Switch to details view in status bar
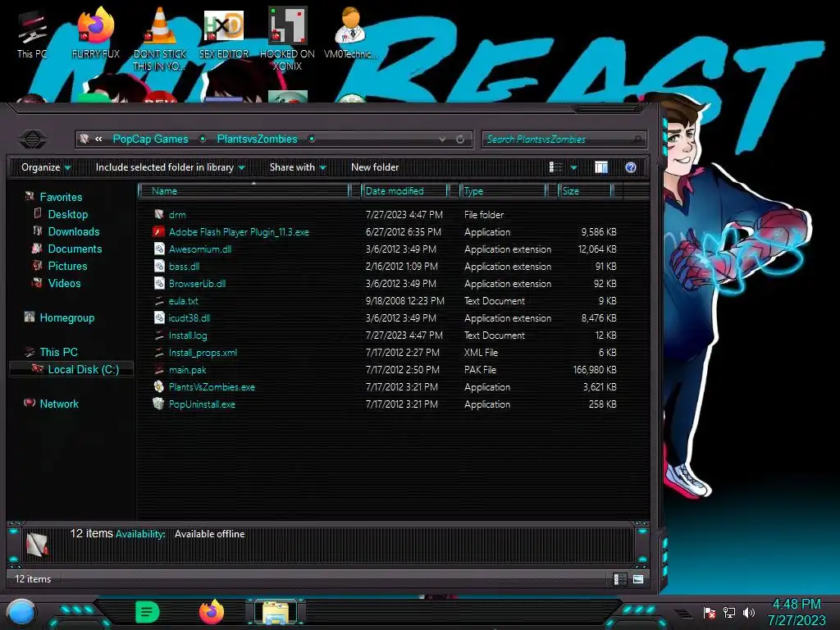The image size is (840, 630). tap(620, 579)
